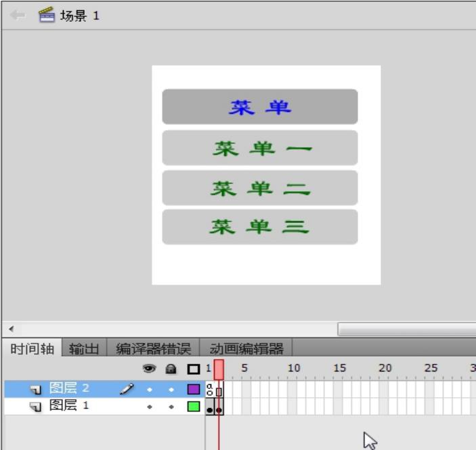Toggle the visibility dot of 图层 2
The height and width of the screenshot is (450, 476).
pyautogui.click(x=150, y=390)
